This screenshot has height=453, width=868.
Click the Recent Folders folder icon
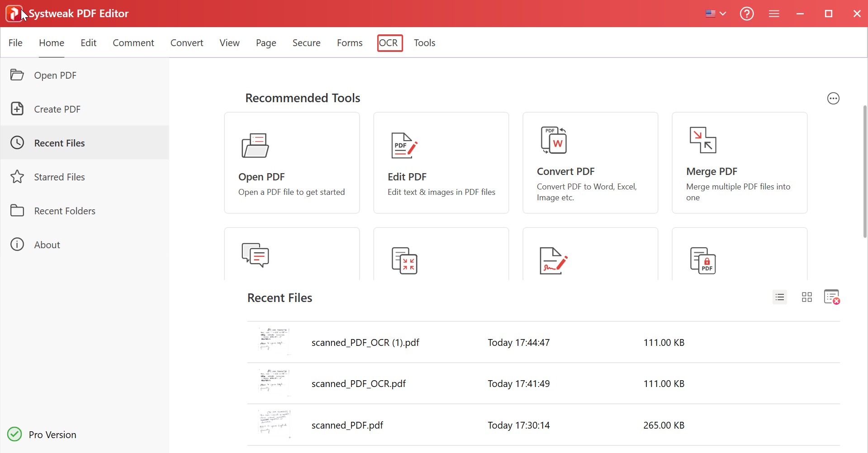click(17, 210)
